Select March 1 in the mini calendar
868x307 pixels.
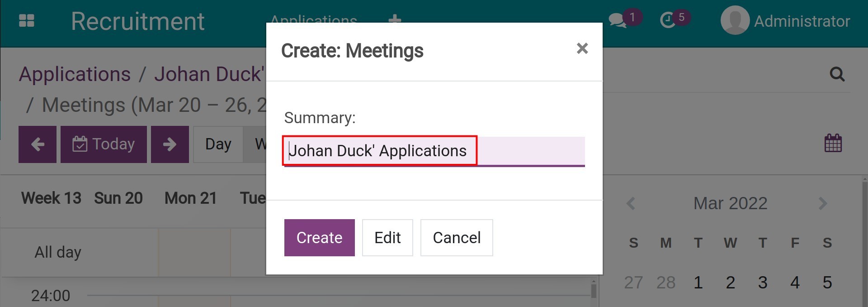coord(698,282)
